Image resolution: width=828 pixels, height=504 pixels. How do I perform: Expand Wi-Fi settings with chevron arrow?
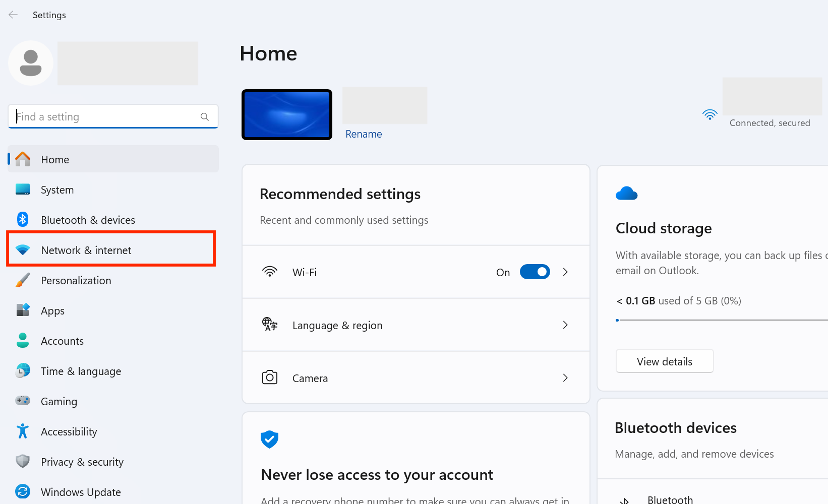[565, 272]
